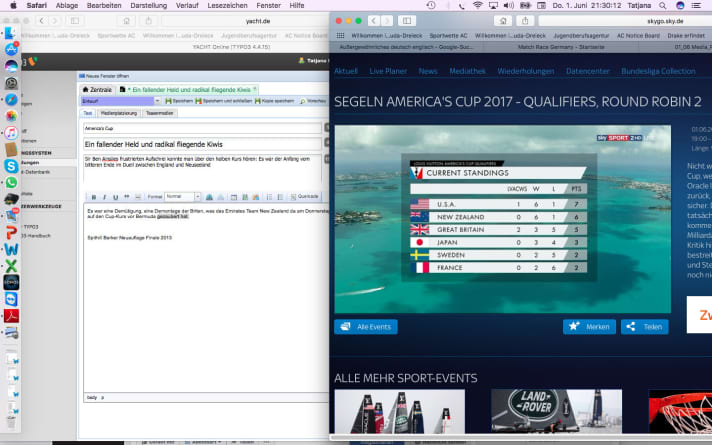Click home button in skygo Safari window
The height and width of the screenshot is (445, 712).
point(503,21)
